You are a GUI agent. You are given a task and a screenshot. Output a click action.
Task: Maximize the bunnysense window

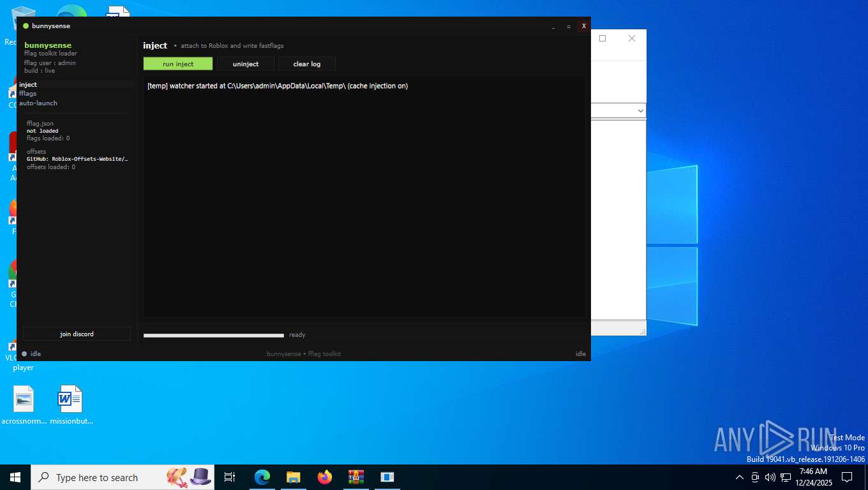click(x=569, y=26)
